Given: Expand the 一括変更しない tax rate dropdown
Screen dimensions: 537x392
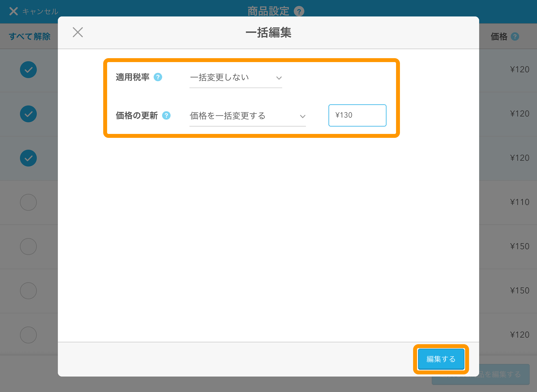Looking at the screenshot, I should 236,78.
